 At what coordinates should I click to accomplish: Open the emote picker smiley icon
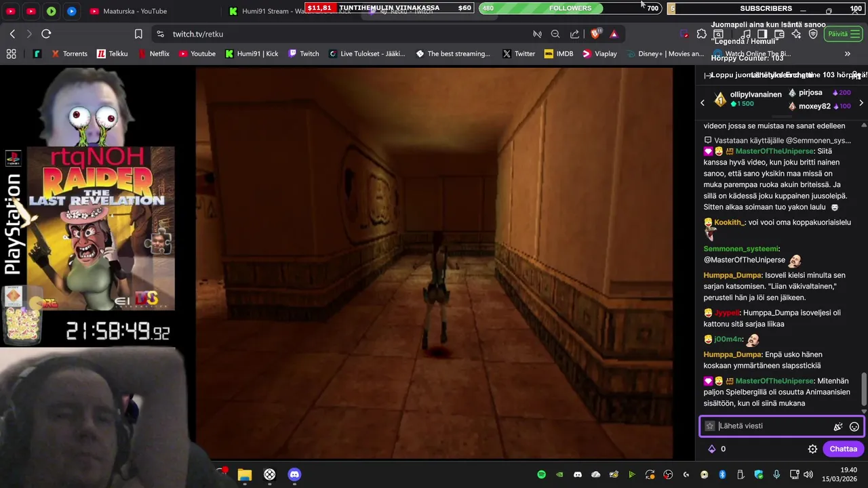pos(854,426)
